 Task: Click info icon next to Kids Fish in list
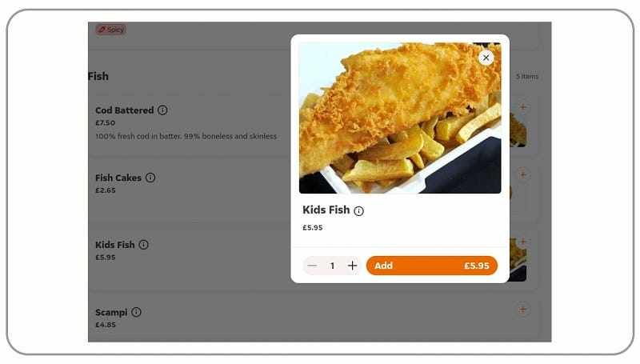point(143,245)
